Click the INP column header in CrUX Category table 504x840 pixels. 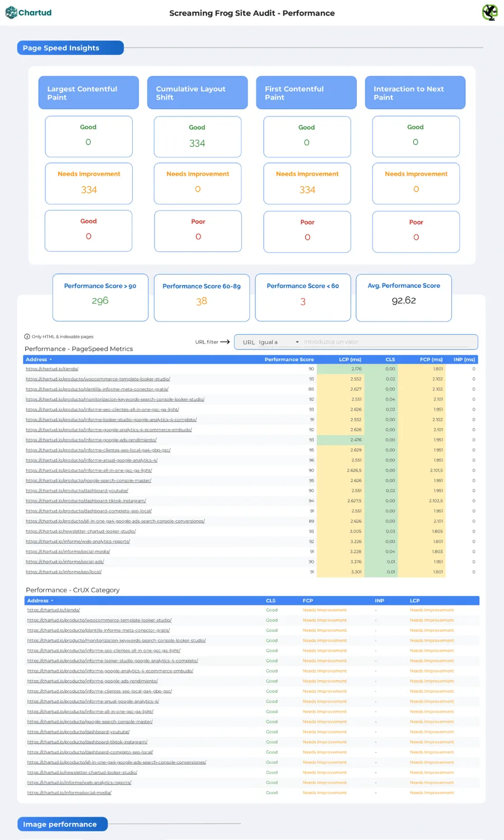[379, 601]
